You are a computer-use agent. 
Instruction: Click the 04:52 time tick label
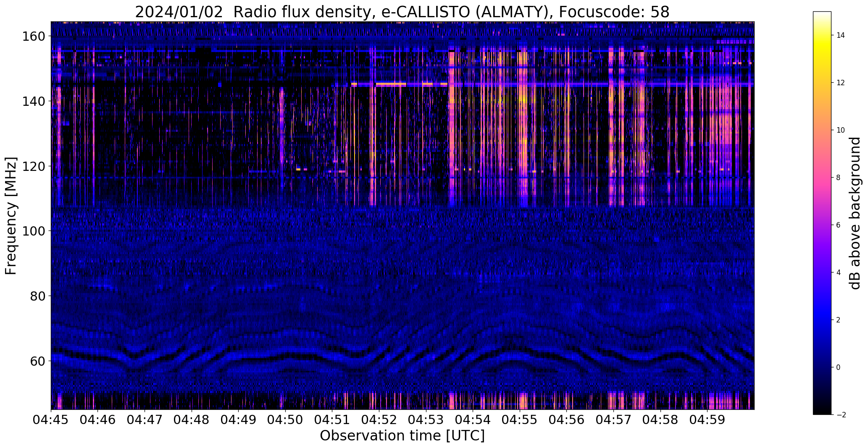pyautogui.click(x=379, y=419)
